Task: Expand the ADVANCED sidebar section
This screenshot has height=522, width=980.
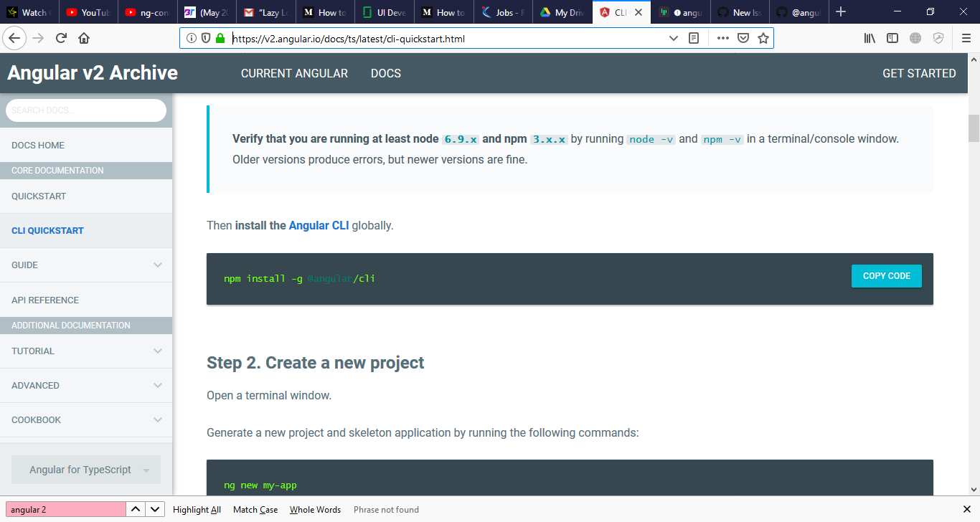Action: coord(86,386)
